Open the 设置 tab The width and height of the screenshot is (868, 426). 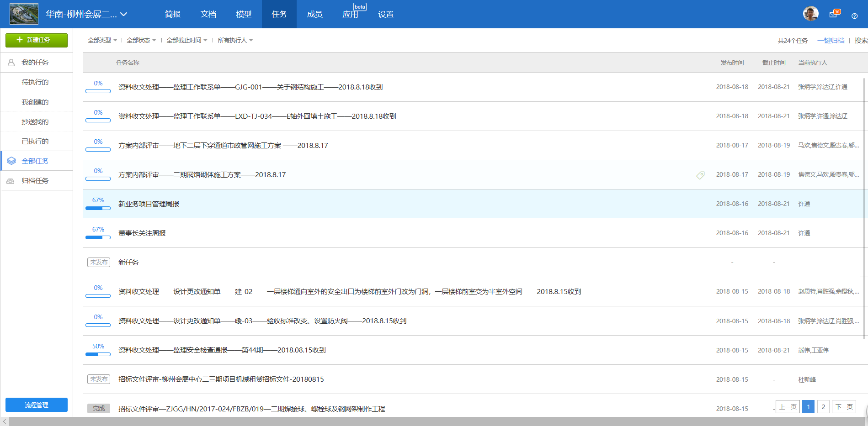pyautogui.click(x=386, y=14)
